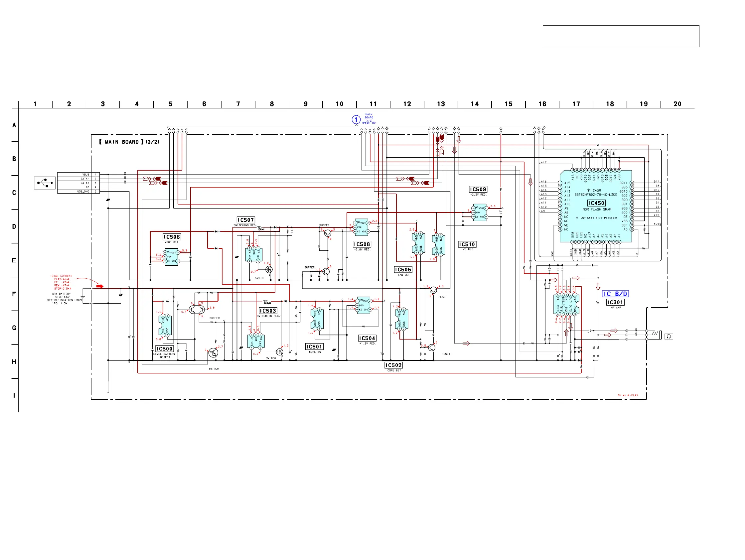The image size is (745, 560).
Task: Click the MAIN BOARD (2/2) title text
Action: point(129,142)
